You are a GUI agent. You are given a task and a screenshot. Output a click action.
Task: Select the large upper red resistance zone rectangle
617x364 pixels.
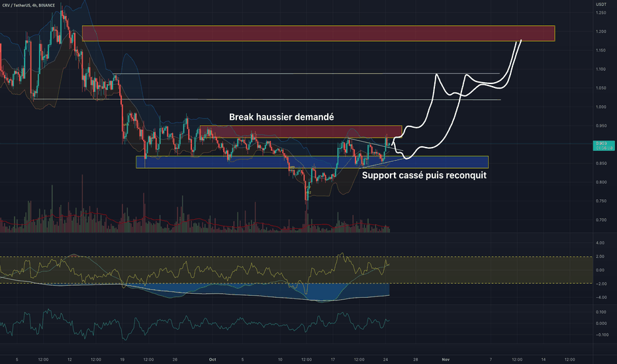(x=318, y=34)
